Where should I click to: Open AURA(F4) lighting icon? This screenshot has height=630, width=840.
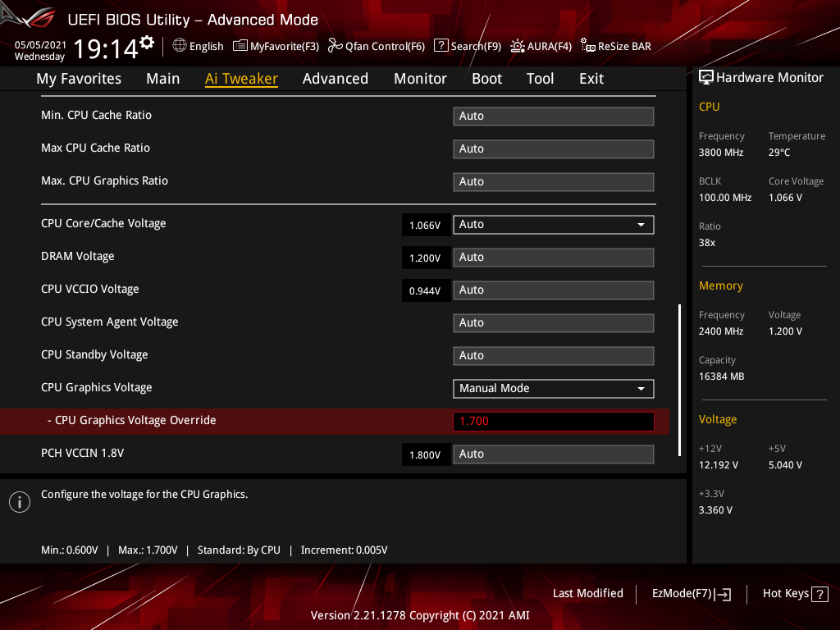(x=517, y=46)
